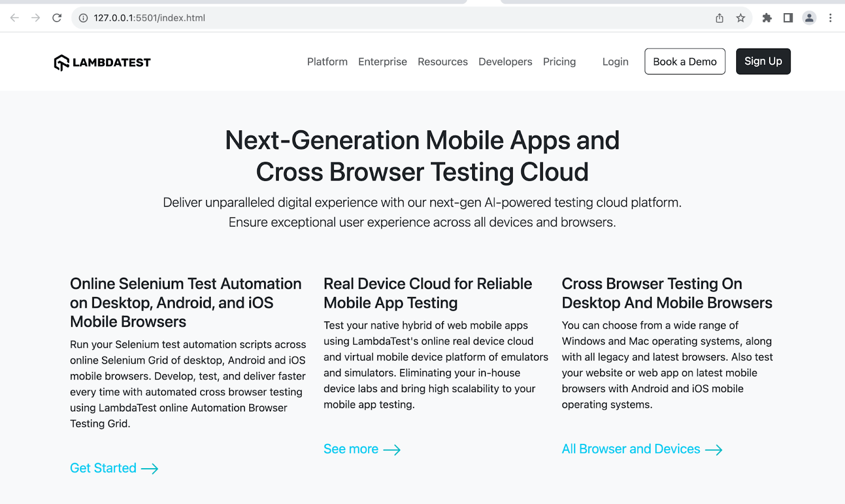The image size is (845, 504).
Task: Open the Enterprise menu
Action: point(382,62)
